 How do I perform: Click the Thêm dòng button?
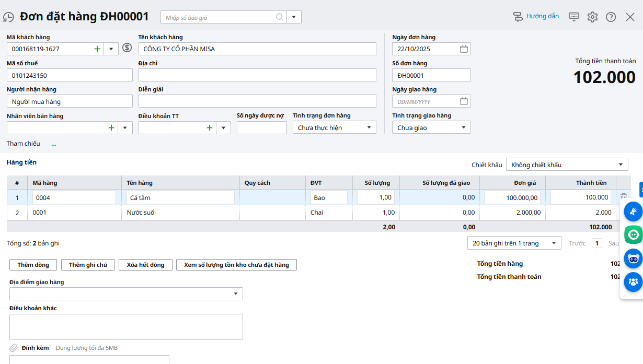(33, 265)
